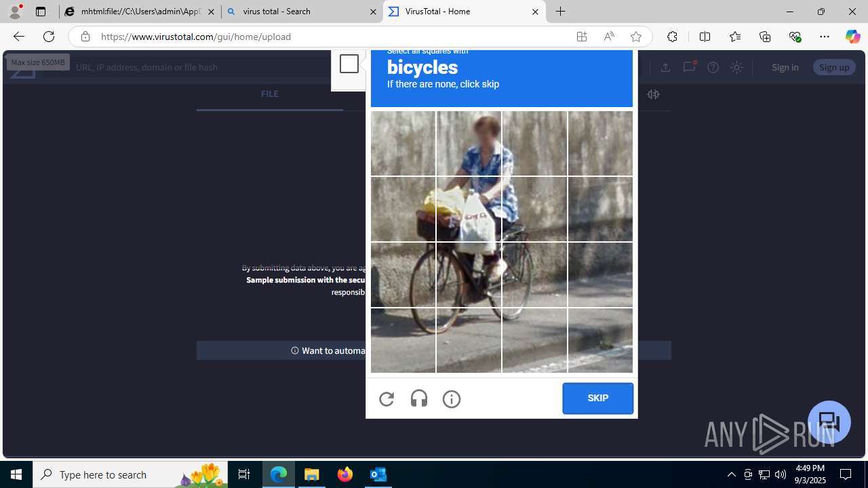Open a new browser tab

[561, 12]
